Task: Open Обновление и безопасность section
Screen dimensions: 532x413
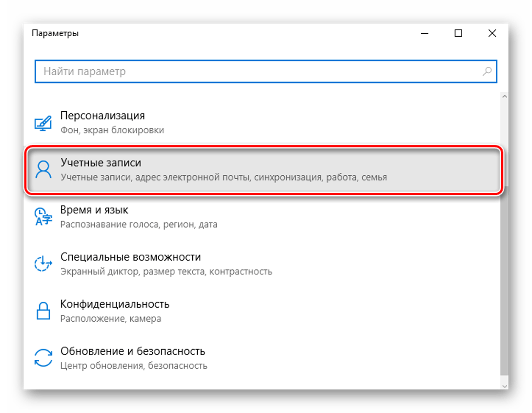Action: pos(132,351)
